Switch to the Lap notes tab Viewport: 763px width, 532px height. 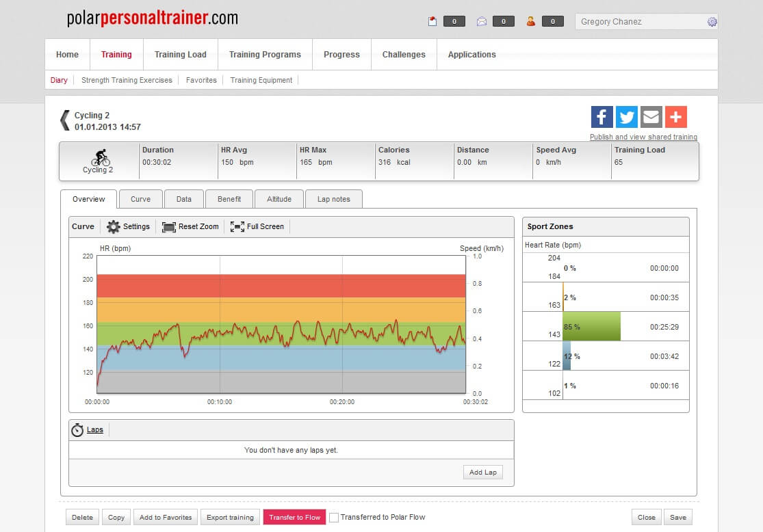[x=334, y=199]
